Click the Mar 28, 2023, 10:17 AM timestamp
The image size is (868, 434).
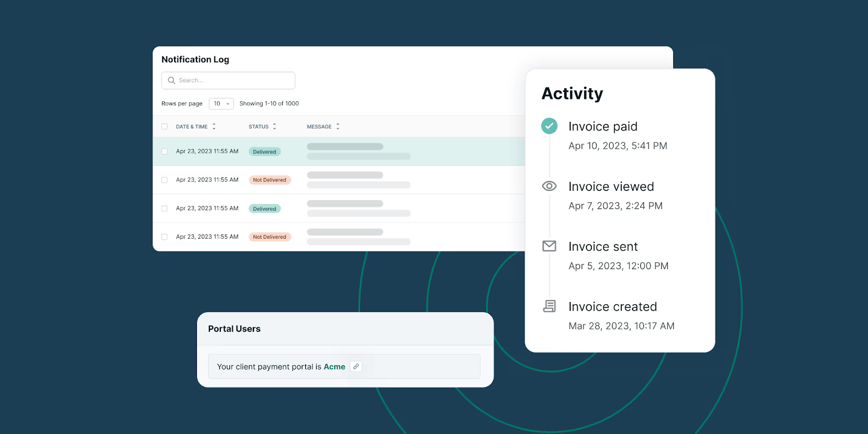[622, 326]
